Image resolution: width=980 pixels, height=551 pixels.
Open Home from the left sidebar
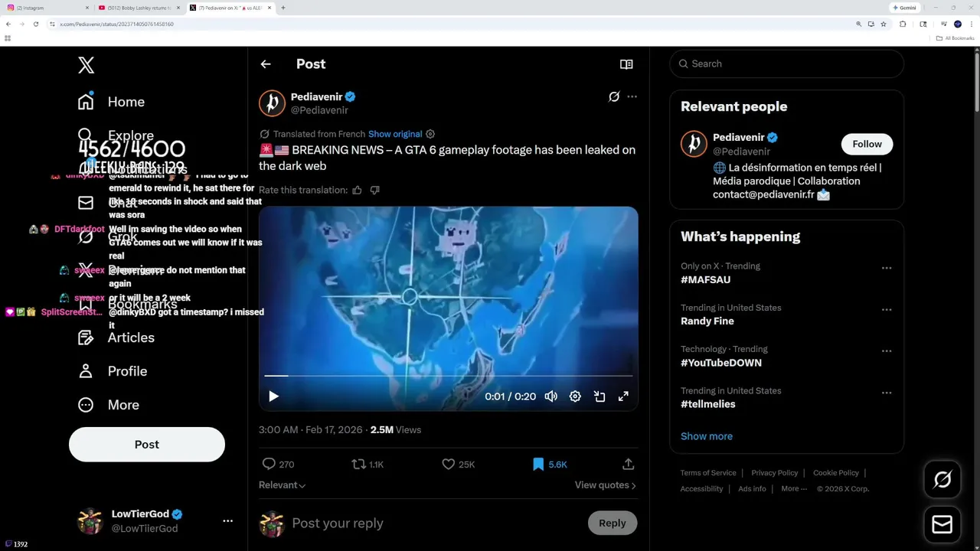[x=111, y=102]
